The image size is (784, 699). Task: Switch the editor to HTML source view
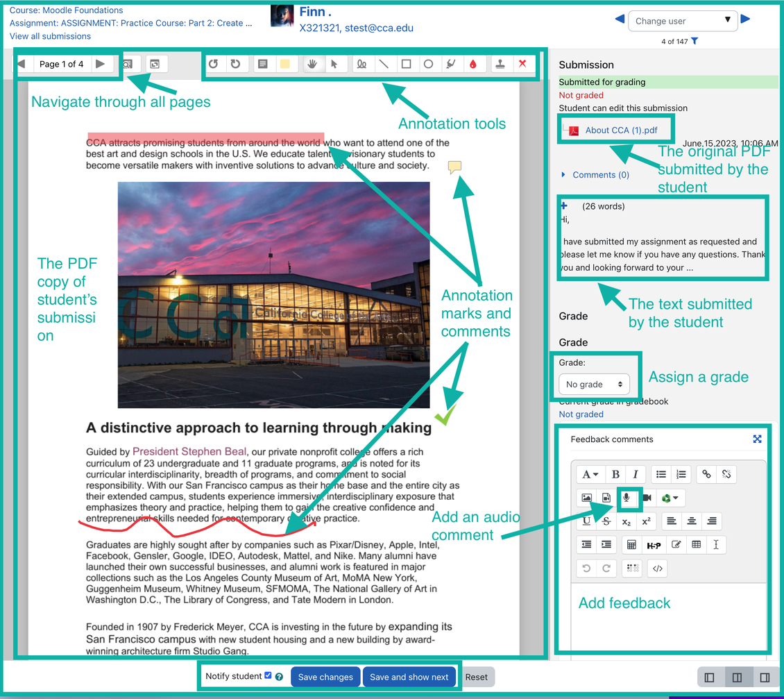658,568
